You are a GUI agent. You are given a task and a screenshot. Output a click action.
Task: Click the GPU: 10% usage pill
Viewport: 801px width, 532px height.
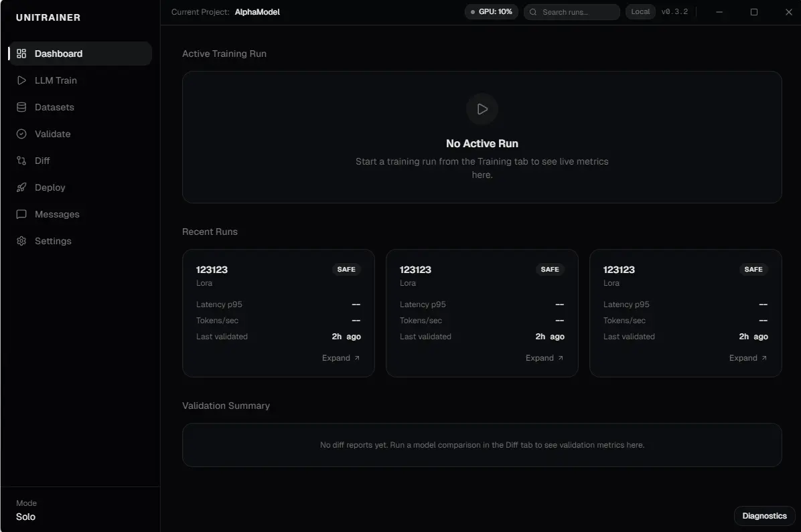(492, 12)
